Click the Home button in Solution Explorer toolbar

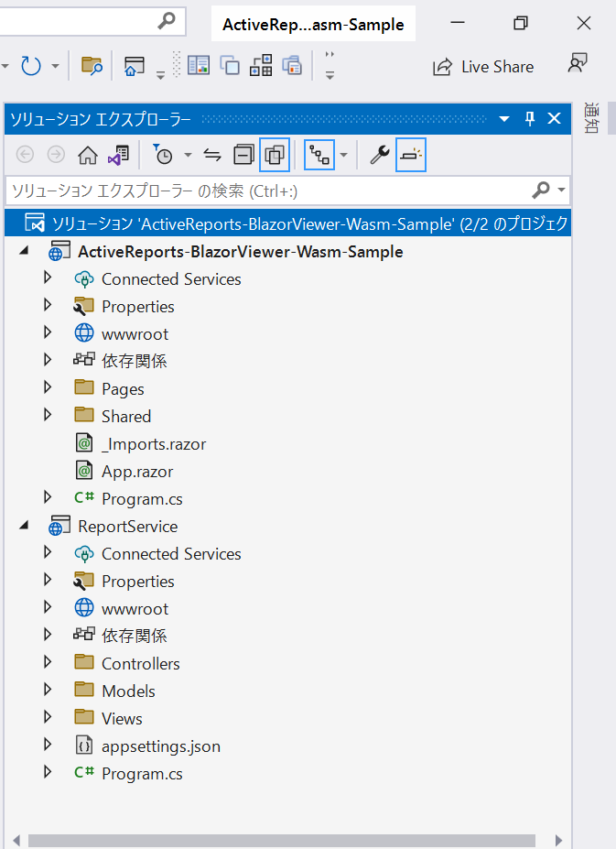pyautogui.click(x=88, y=156)
